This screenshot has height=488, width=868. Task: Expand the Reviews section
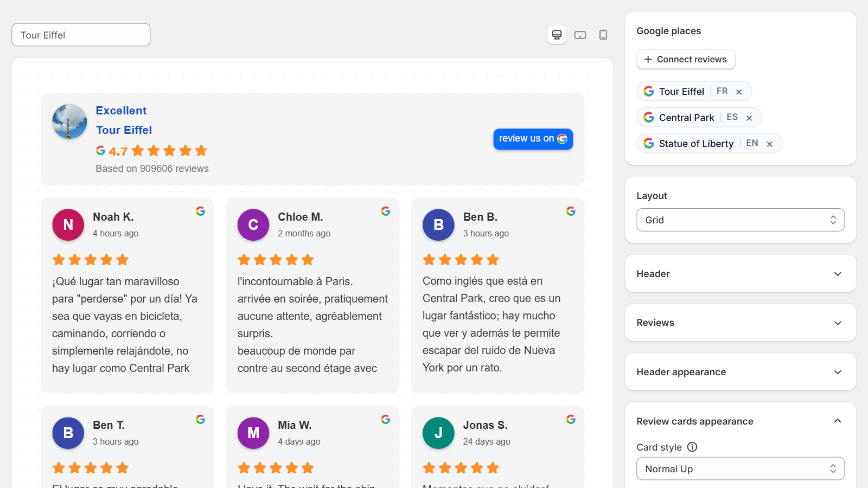click(x=741, y=323)
